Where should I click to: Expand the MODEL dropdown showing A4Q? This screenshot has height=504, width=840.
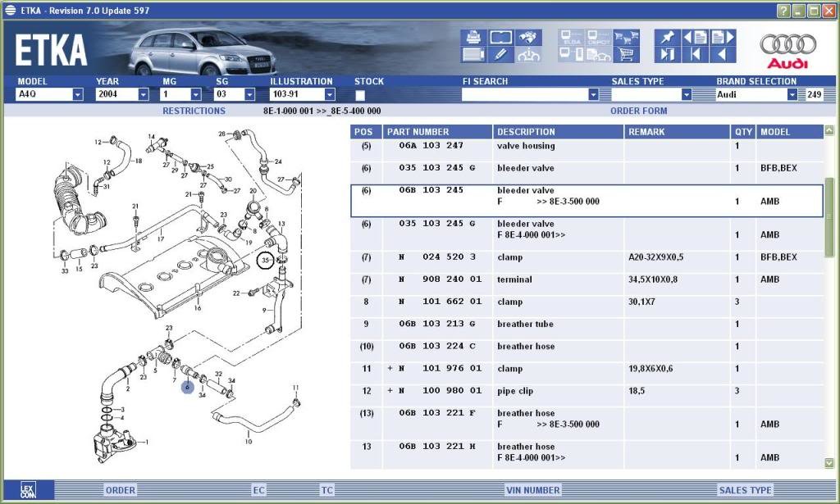(x=78, y=95)
